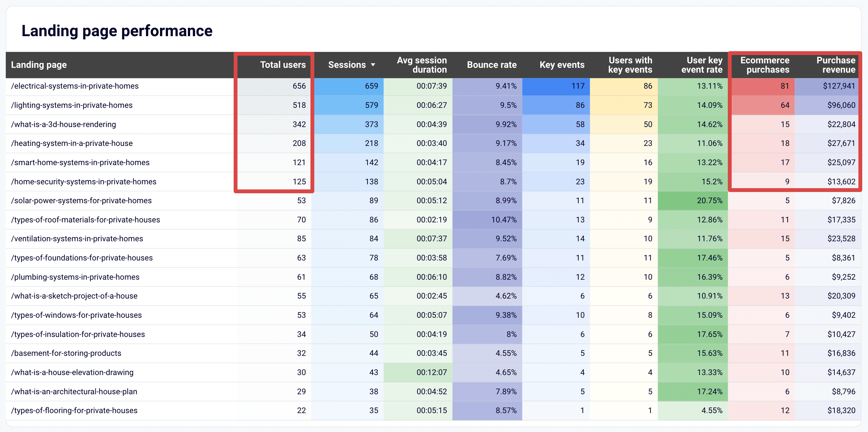This screenshot has height=432, width=868.
Task: Click /heating-system-in-a-private-house row label
Action: (x=72, y=143)
